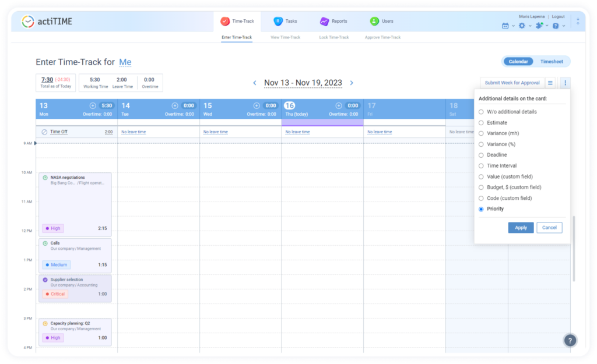Switch to View Time-Track subtab

pyautogui.click(x=285, y=37)
